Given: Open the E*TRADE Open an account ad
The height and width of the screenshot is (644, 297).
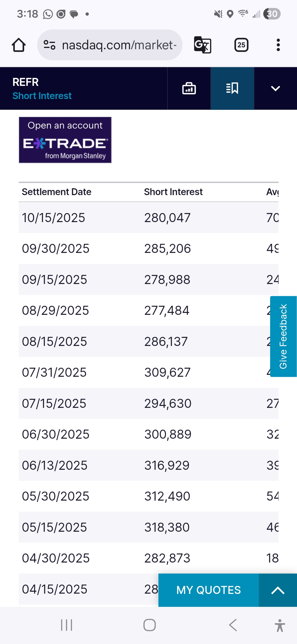Looking at the screenshot, I should click(x=65, y=140).
